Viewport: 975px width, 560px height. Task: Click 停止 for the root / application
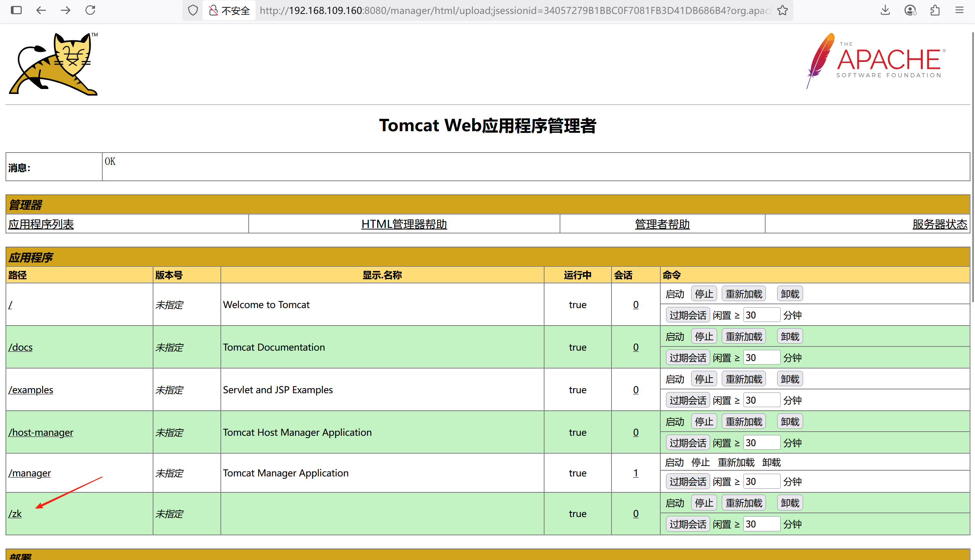704,294
